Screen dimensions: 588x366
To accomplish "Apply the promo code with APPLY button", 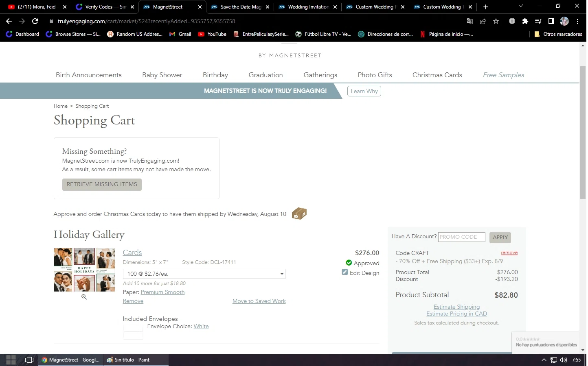I will coord(500,237).
